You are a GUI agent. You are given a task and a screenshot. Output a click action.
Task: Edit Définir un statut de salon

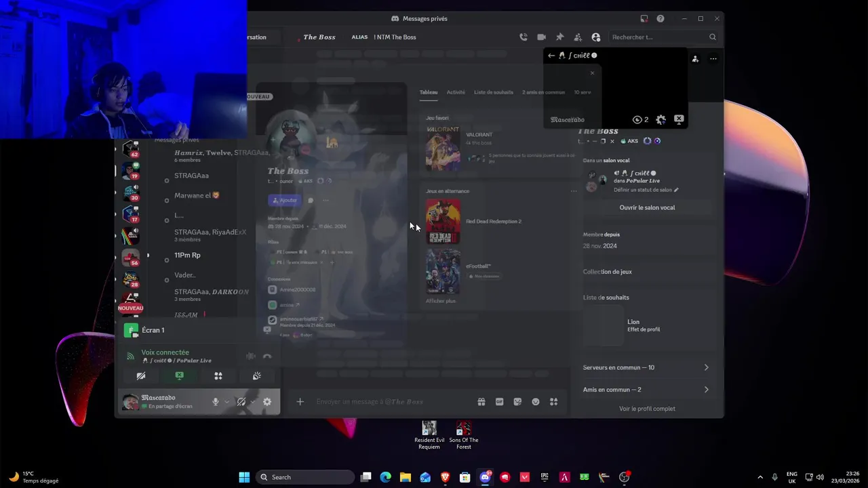(646, 190)
